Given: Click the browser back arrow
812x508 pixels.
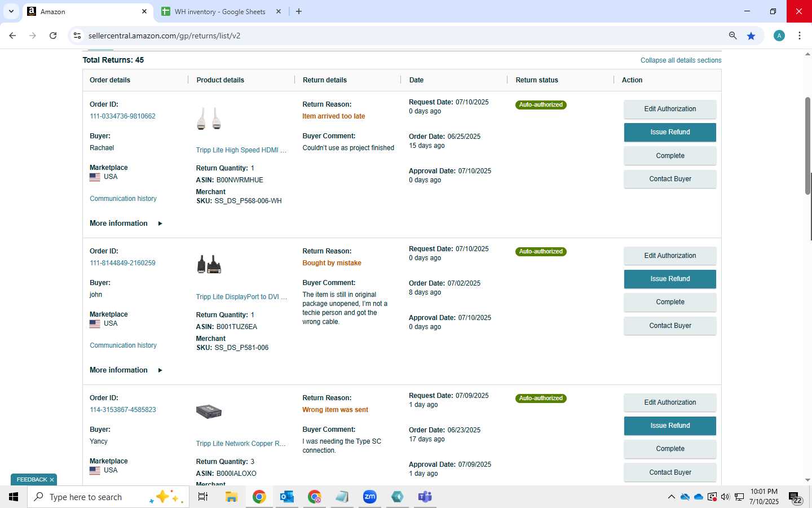Looking at the screenshot, I should point(12,36).
